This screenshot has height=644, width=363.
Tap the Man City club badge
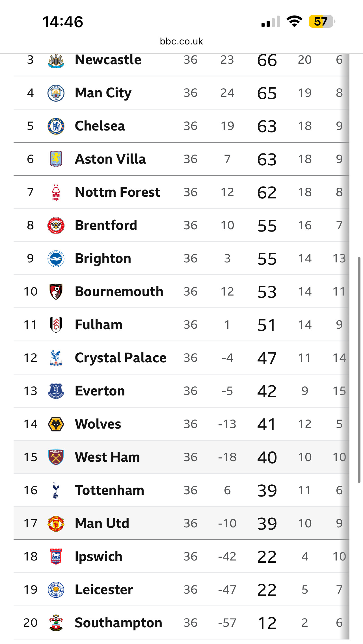point(56,93)
